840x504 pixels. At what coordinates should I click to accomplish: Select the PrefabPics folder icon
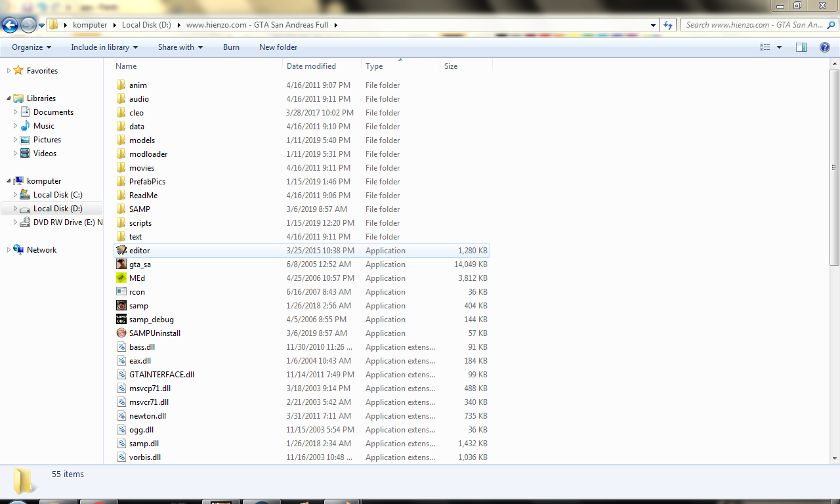coord(121,182)
